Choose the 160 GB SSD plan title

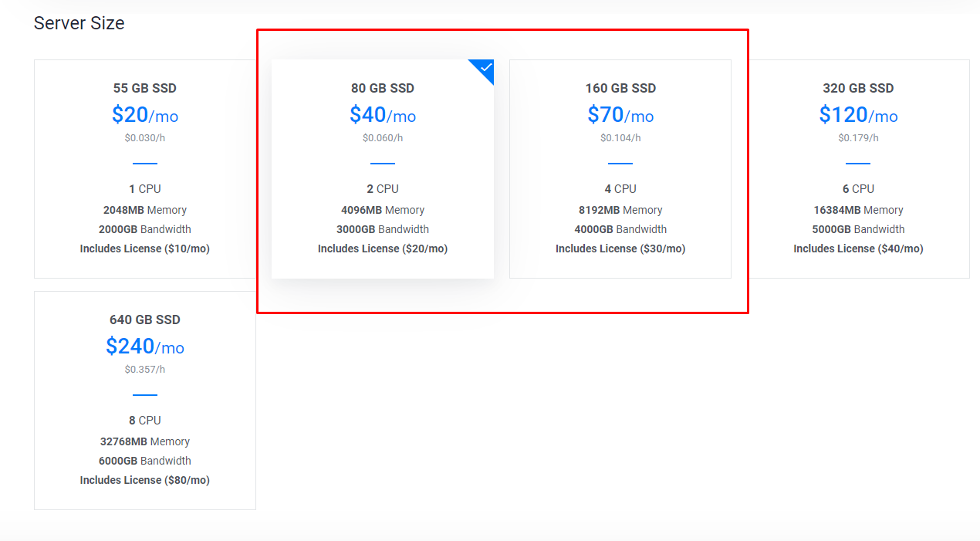pos(620,88)
